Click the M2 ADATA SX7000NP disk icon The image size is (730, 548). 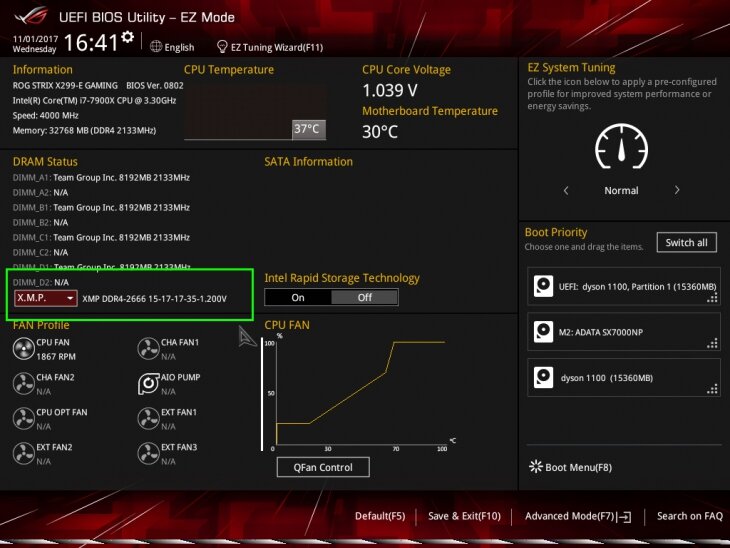tap(543, 332)
